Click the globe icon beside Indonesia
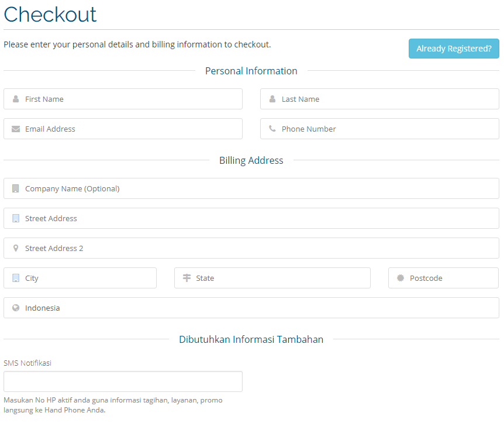 [x=16, y=308]
